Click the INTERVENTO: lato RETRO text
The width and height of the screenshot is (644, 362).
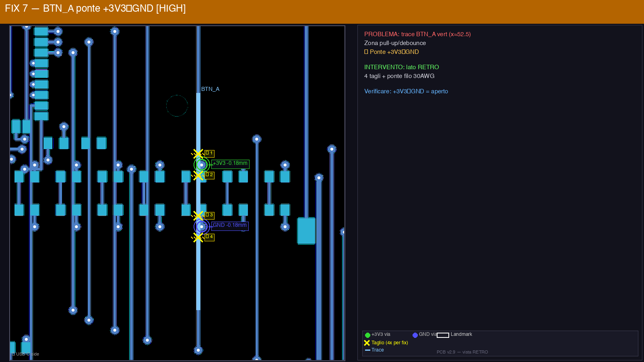[x=401, y=67]
